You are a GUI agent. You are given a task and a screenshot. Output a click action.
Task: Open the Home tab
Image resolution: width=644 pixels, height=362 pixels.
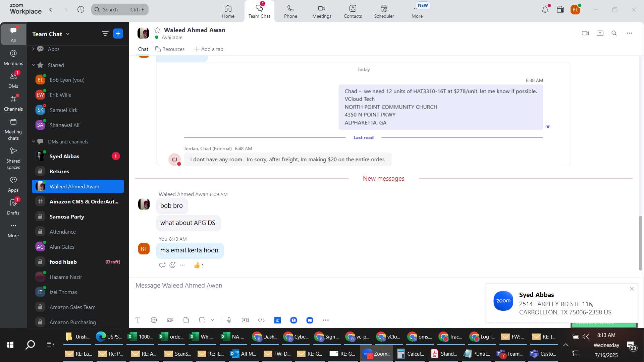[x=228, y=11]
